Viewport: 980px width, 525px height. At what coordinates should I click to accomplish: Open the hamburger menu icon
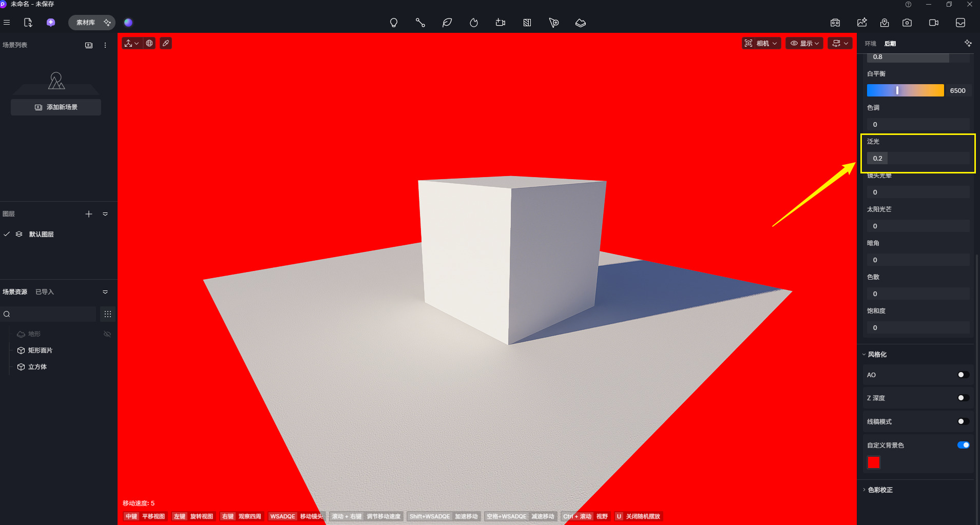[x=7, y=23]
